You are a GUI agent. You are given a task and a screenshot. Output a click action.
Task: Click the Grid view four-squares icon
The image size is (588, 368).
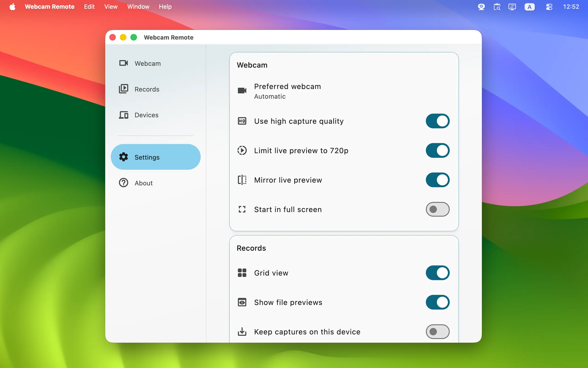[242, 273]
